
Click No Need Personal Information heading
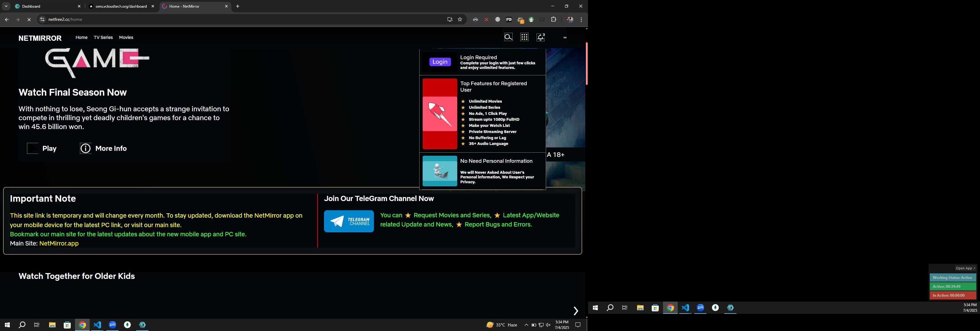point(496,161)
